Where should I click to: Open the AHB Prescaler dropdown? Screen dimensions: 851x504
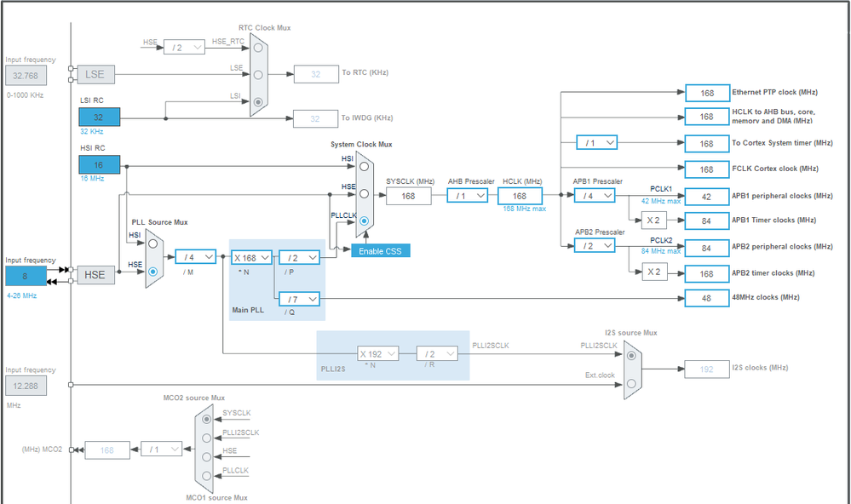467,195
